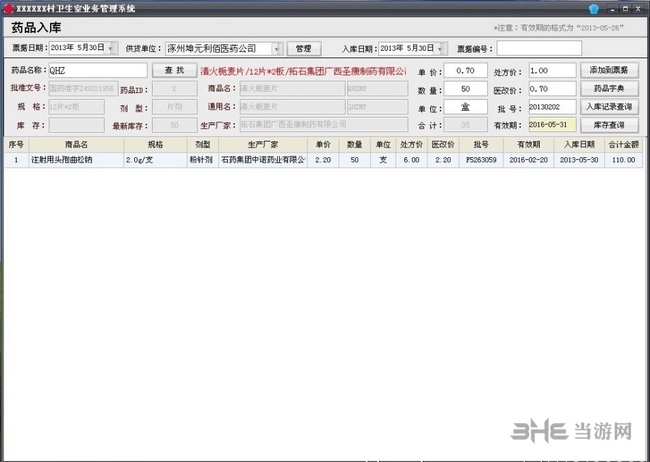The width and height of the screenshot is (650, 462).
Task: Click the disabled 生产厂家 field
Action: pos(324,124)
